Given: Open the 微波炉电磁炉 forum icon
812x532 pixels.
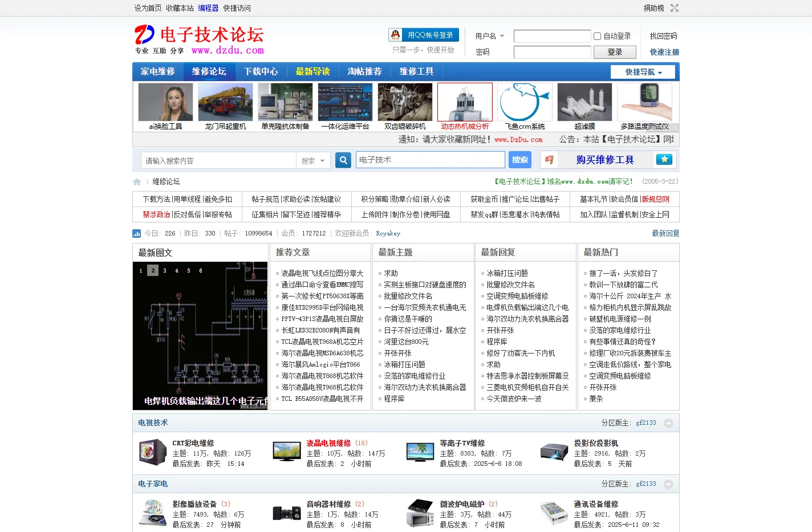Looking at the screenshot, I should coord(420,513).
